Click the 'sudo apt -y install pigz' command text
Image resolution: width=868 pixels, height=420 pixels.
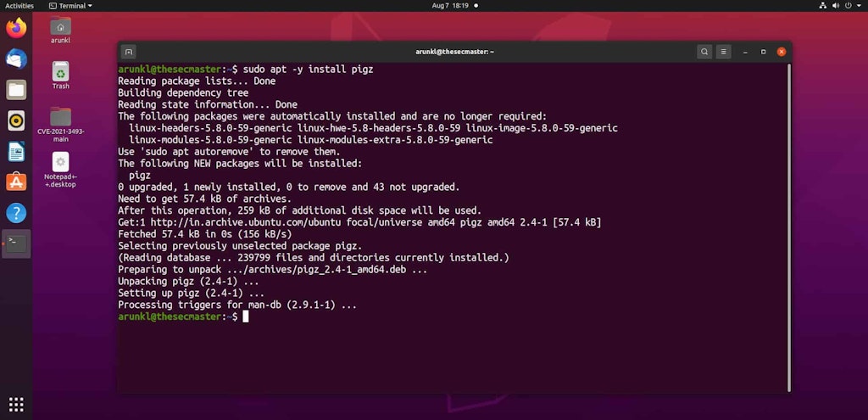point(309,70)
